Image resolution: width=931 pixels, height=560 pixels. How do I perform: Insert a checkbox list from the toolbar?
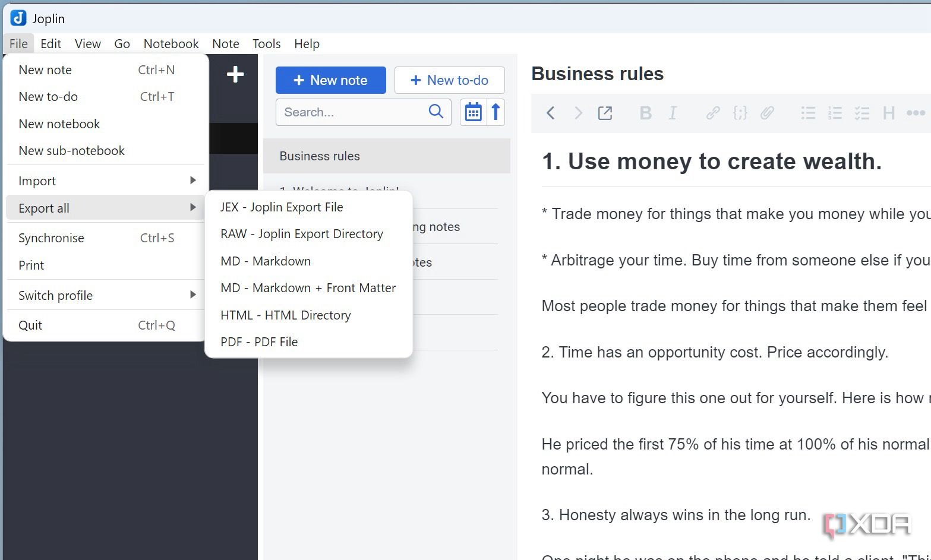(x=862, y=113)
